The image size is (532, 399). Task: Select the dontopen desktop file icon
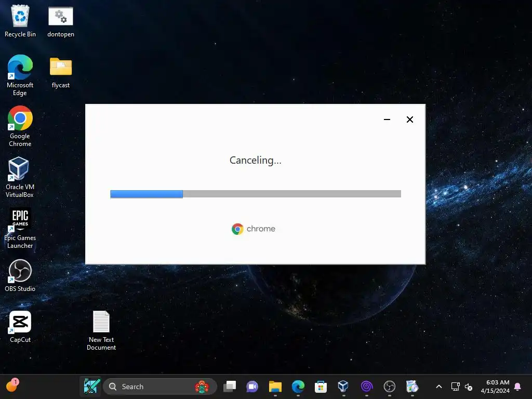61,21
